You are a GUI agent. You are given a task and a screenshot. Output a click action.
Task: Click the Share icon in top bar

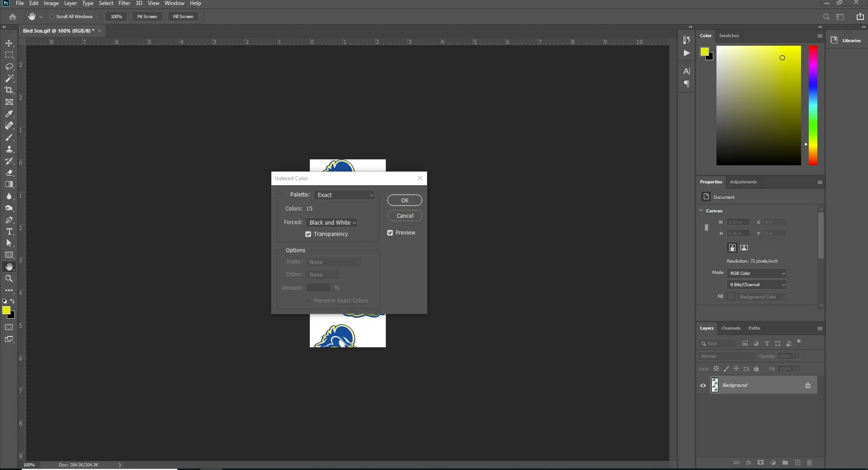point(860,17)
